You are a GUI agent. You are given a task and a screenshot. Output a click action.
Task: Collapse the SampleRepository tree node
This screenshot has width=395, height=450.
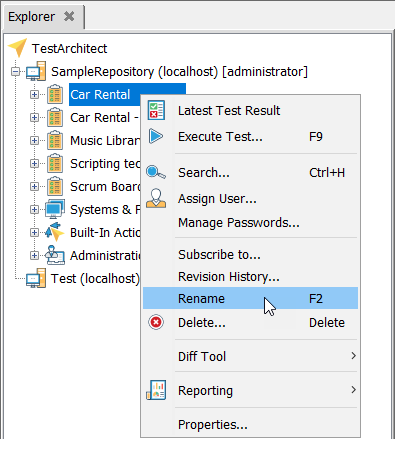click(x=15, y=71)
